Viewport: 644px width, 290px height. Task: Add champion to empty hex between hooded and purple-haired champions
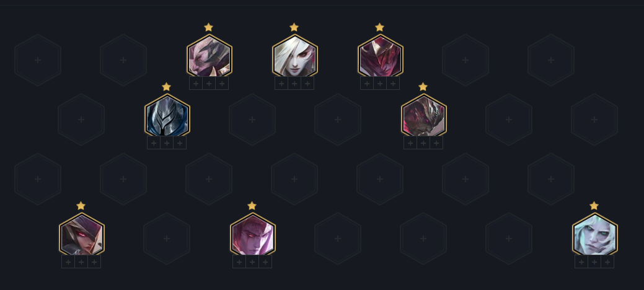167,239
